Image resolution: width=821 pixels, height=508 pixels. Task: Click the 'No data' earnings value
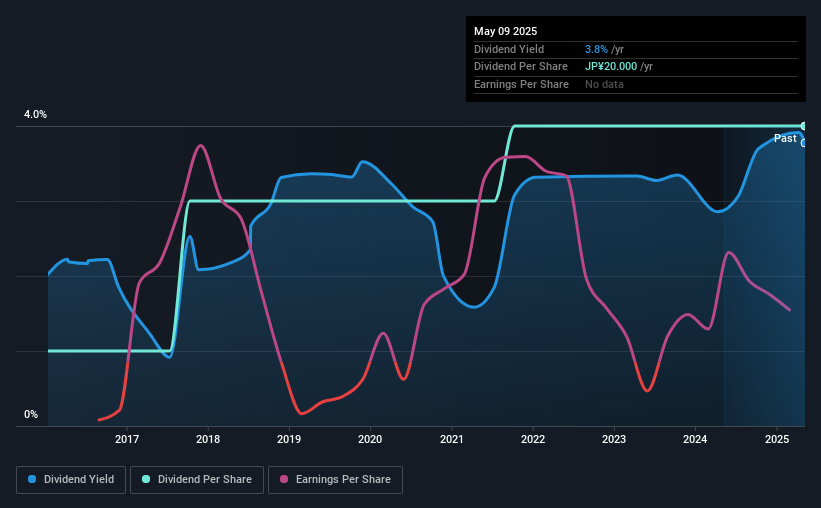pos(604,84)
